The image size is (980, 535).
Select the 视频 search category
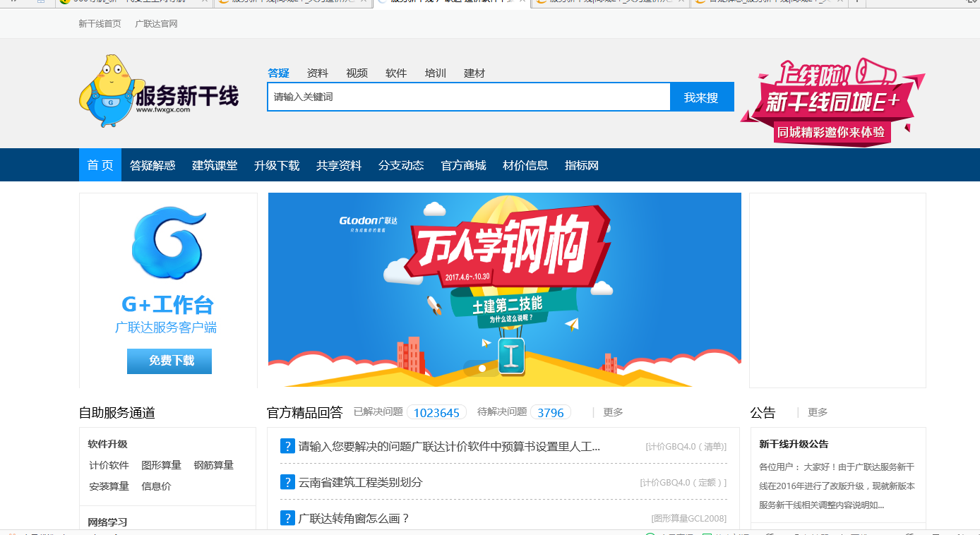point(357,73)
